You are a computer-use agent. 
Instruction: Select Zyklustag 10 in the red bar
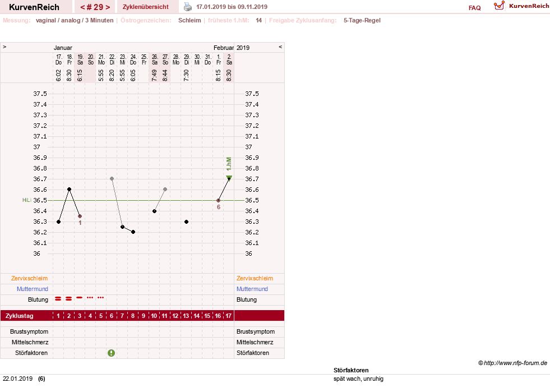coord(154,316)
